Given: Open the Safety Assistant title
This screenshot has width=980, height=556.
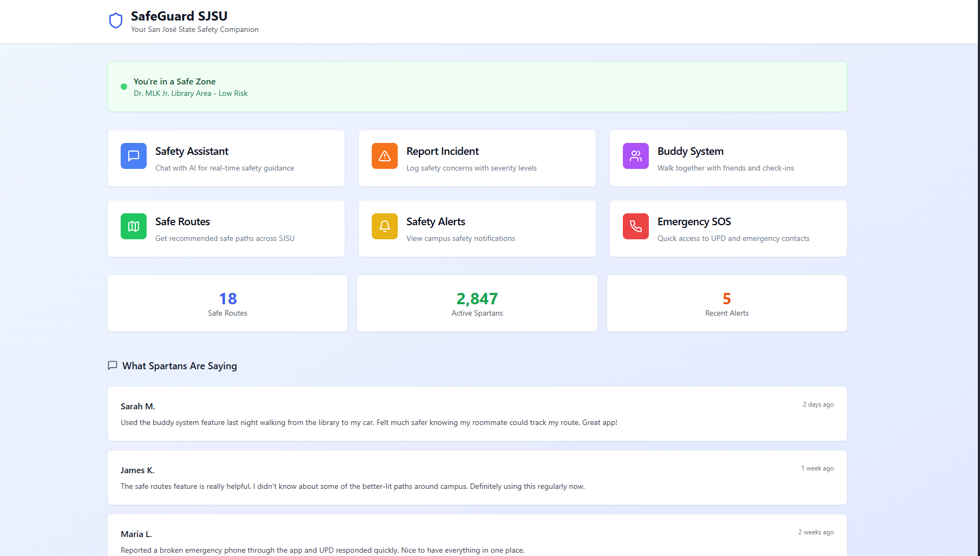Looking at the screenshot, I should click(192, 151).
